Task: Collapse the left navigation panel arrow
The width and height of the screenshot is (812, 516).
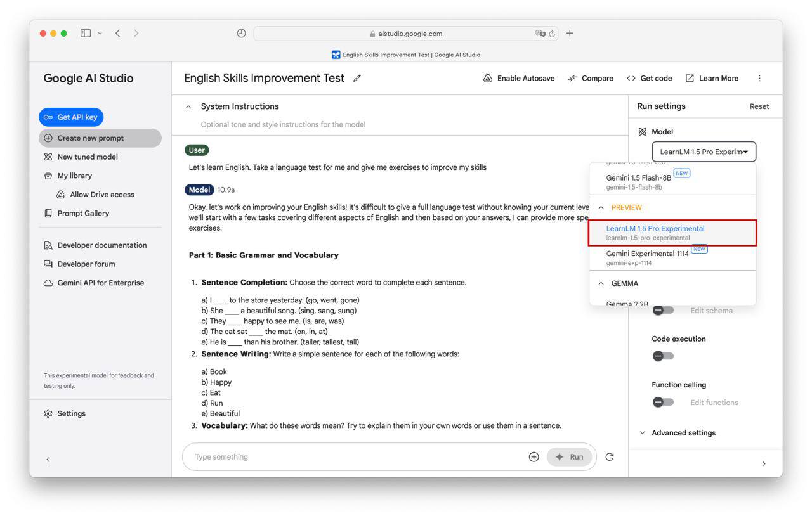Action: coord(48,460)
